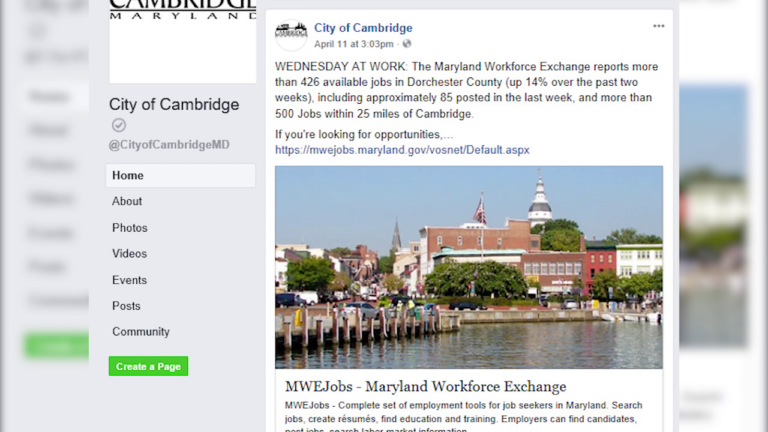
Task: Open the Videos section
Action: pyautogui.click(x=129, y=254)
